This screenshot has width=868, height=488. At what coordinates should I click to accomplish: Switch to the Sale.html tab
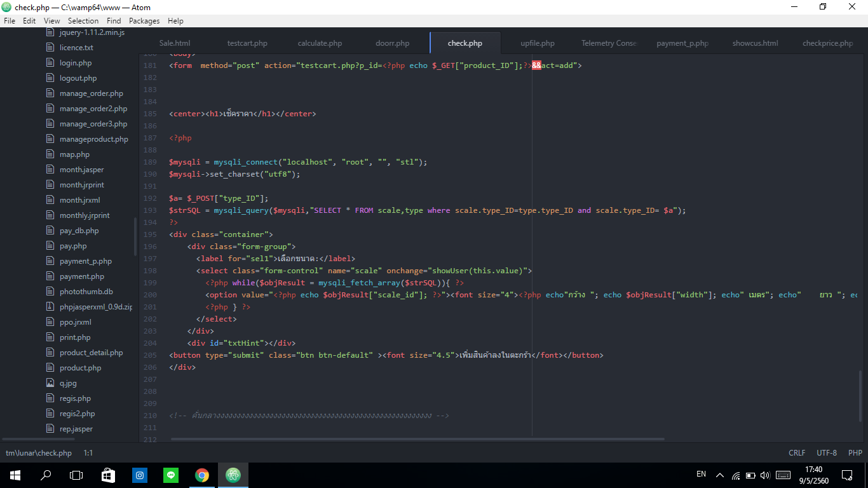tap(175, 43)
